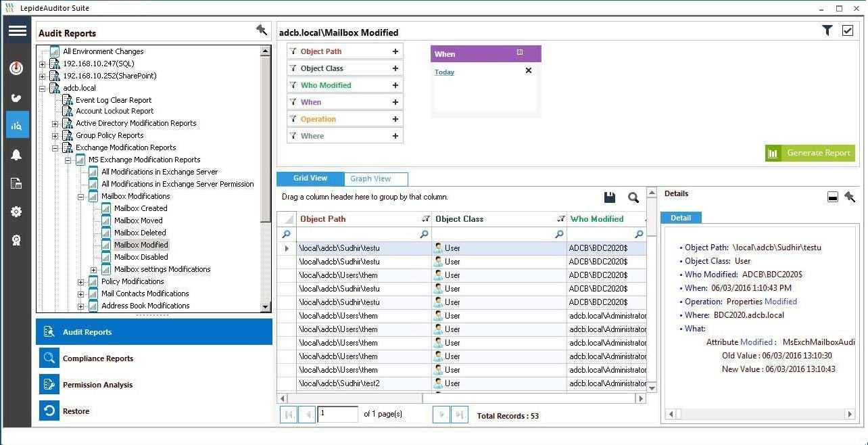
Task: Open the hamburger menu in sidebar
Action: pyautogui.click(x=18, y=31)
